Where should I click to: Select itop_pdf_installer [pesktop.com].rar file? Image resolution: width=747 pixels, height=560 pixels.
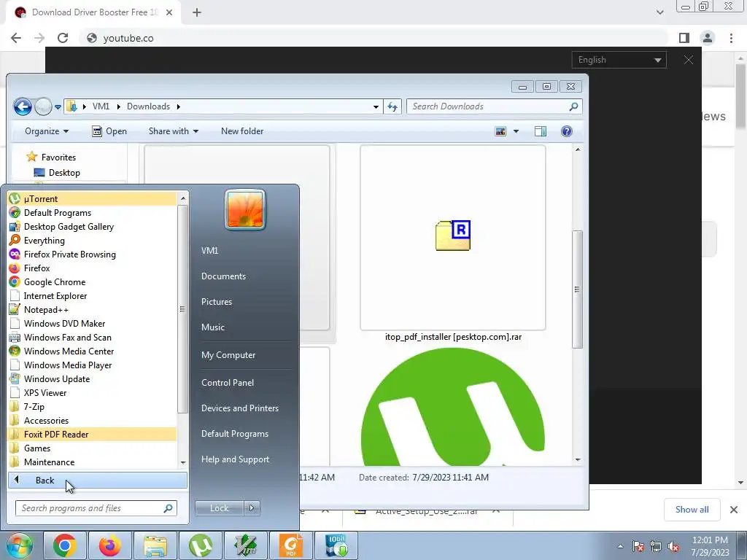click(453, 244)
